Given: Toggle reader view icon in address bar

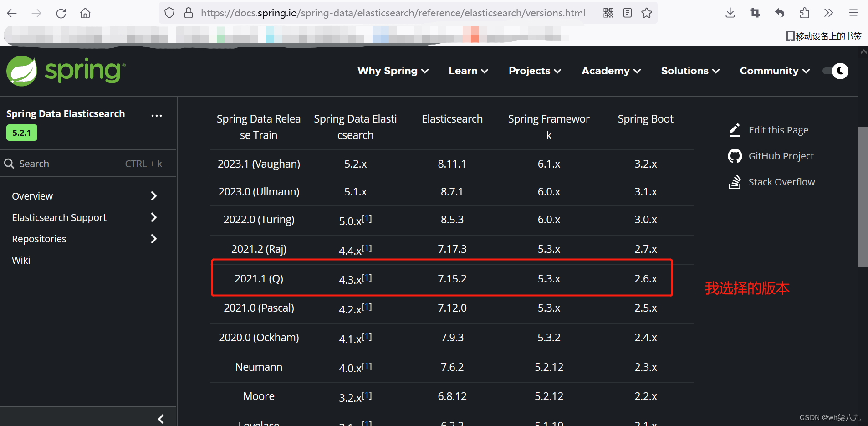Looking at the screenshot, I should pyautogui.click(x=628, y=13).
